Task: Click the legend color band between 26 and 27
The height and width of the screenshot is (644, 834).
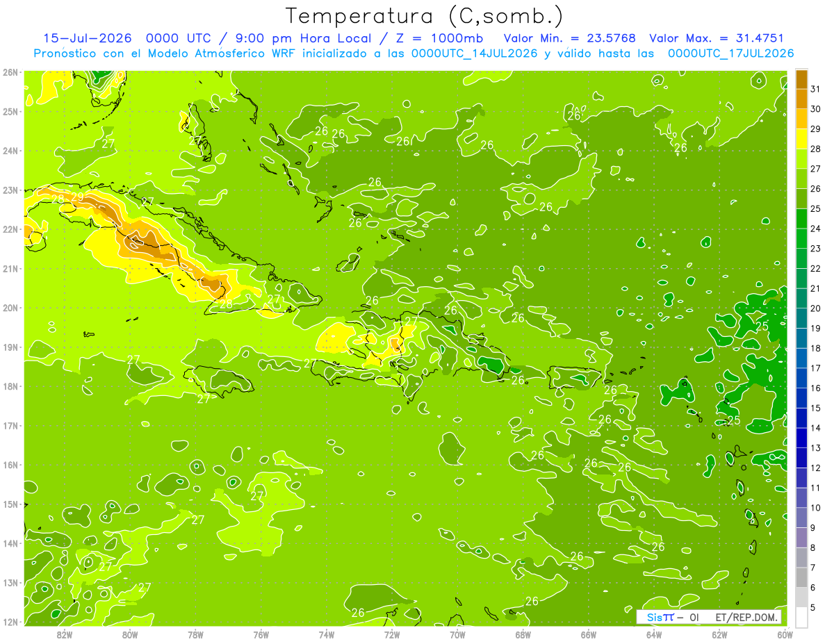Action: (x=801, y=179)
